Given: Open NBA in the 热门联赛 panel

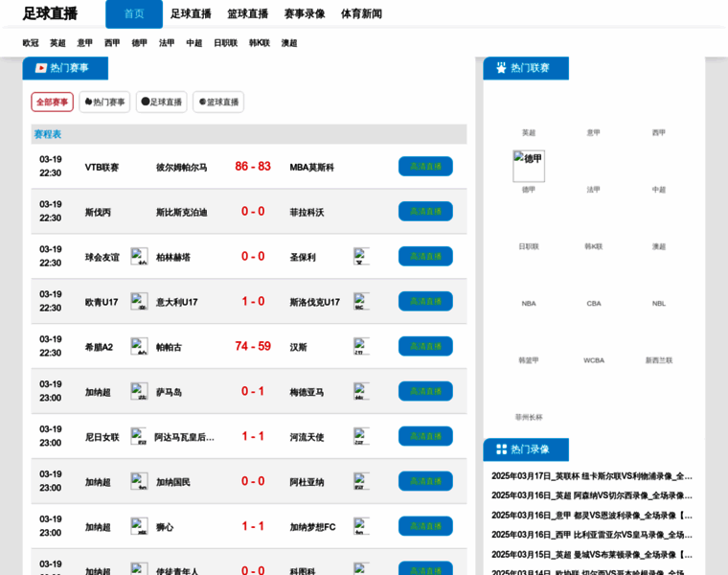Looking at the screenshot, I should (529, 303).
